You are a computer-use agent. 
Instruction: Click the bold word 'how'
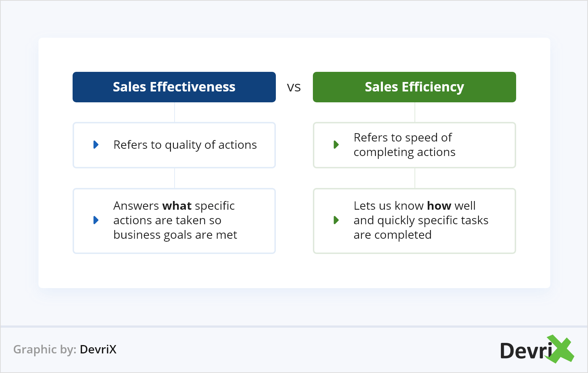click(439, 206)
